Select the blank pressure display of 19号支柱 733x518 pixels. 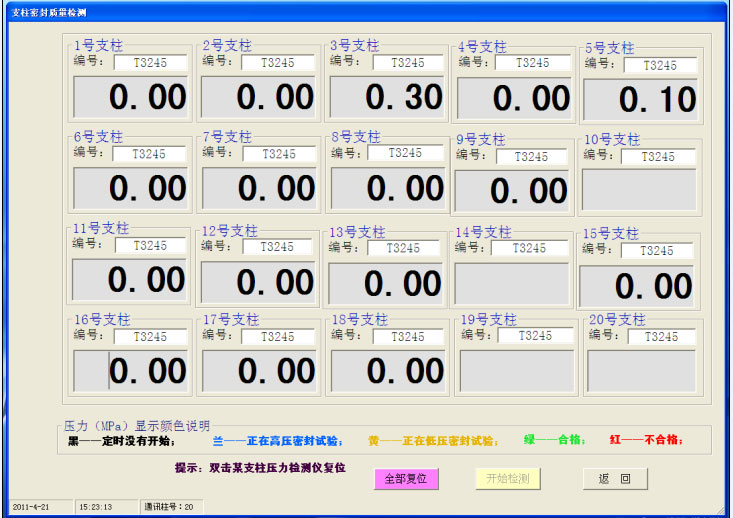[516, 371]
